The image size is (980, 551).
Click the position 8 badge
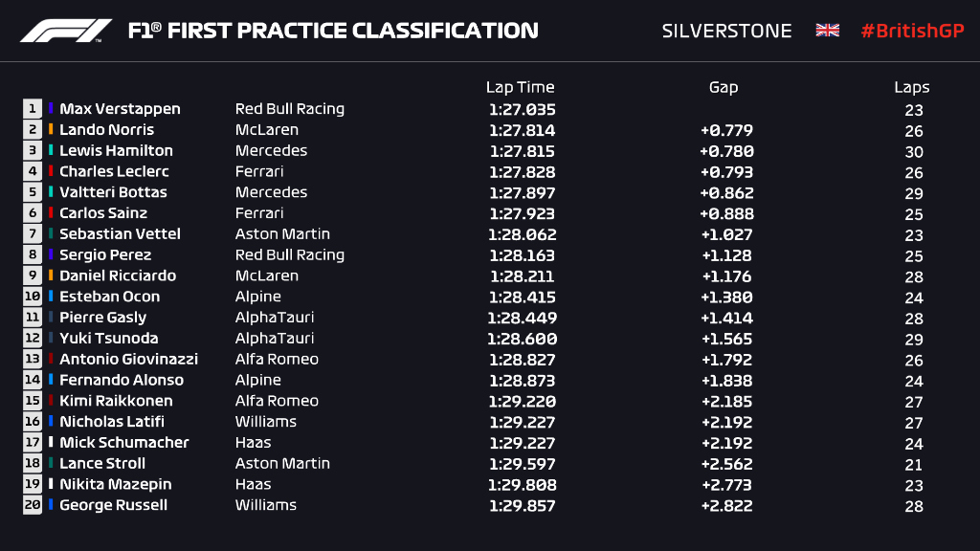coord(33,255)
